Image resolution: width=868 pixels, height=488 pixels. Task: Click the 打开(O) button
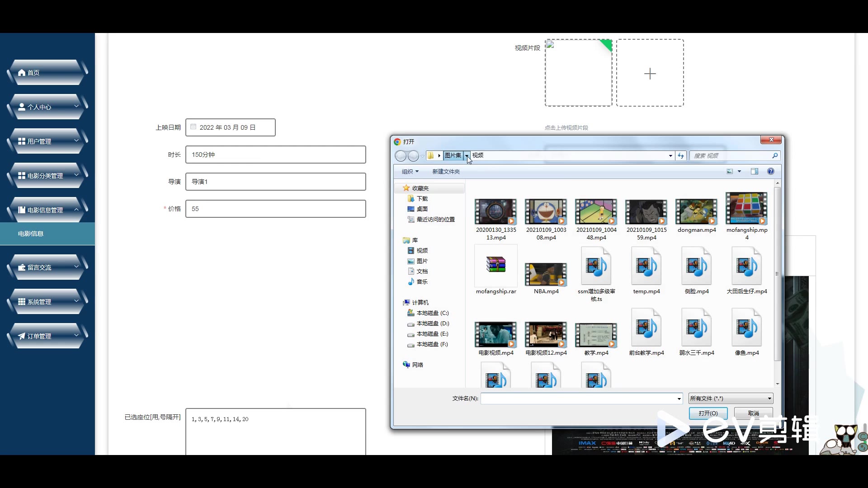coord(708,413)
